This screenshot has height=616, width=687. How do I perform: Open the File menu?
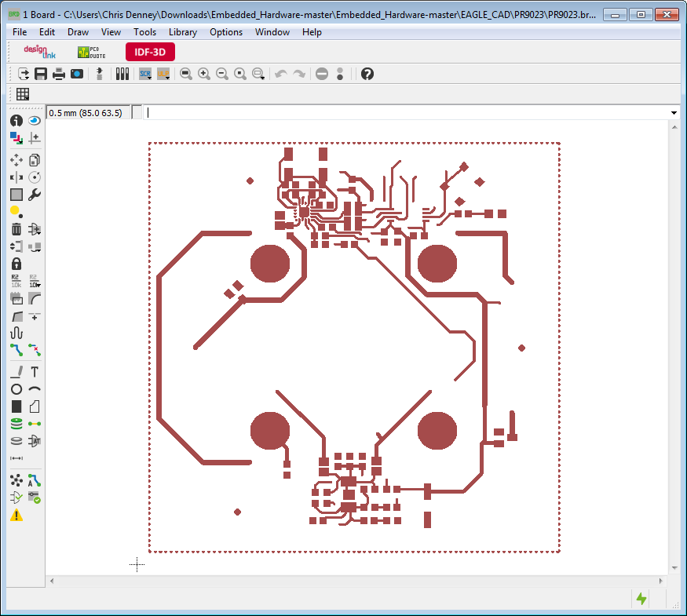pos(20,32)
